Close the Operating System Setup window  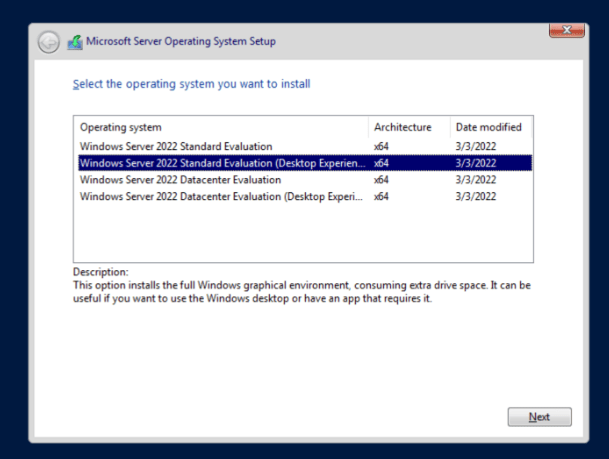[x=567, y=30]
